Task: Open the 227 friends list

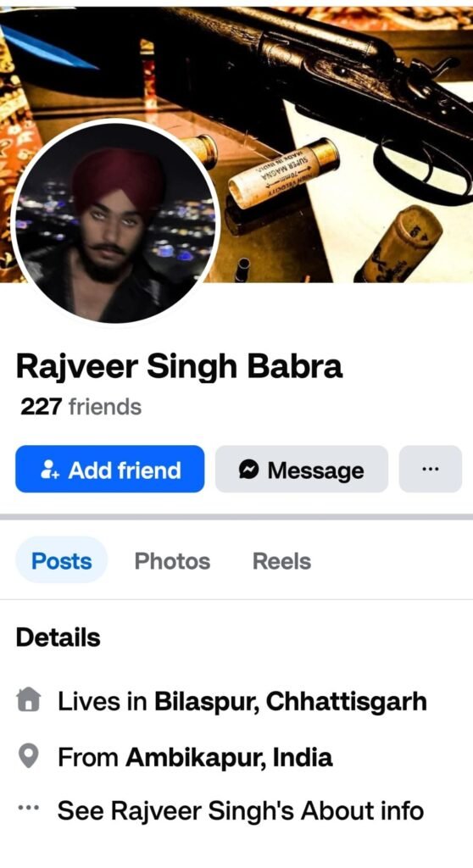Action: tap(81, 407)
